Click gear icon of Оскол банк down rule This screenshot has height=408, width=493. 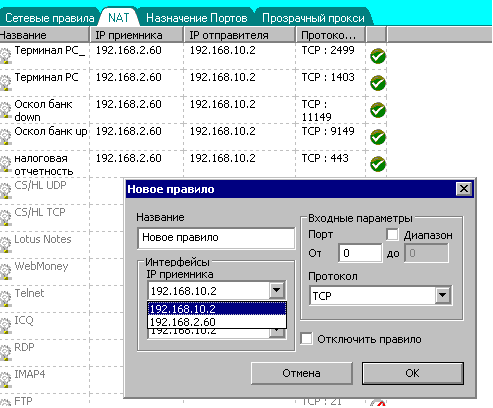[5, 110]
